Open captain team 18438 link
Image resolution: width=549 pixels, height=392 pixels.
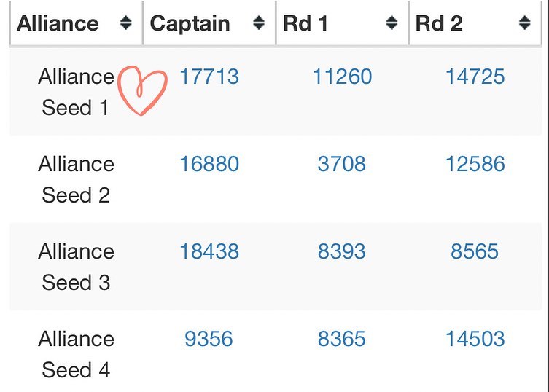(x=209, y=251)
